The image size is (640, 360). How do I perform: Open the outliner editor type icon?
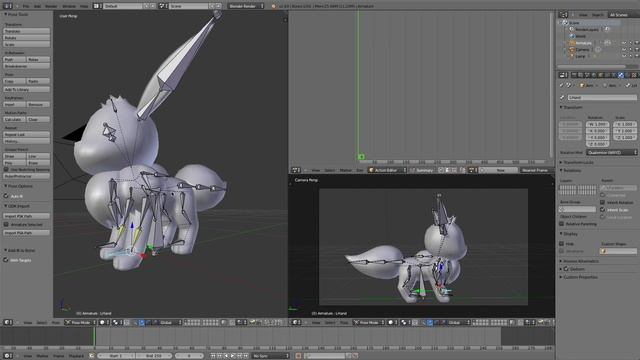[x=563, y=14]
